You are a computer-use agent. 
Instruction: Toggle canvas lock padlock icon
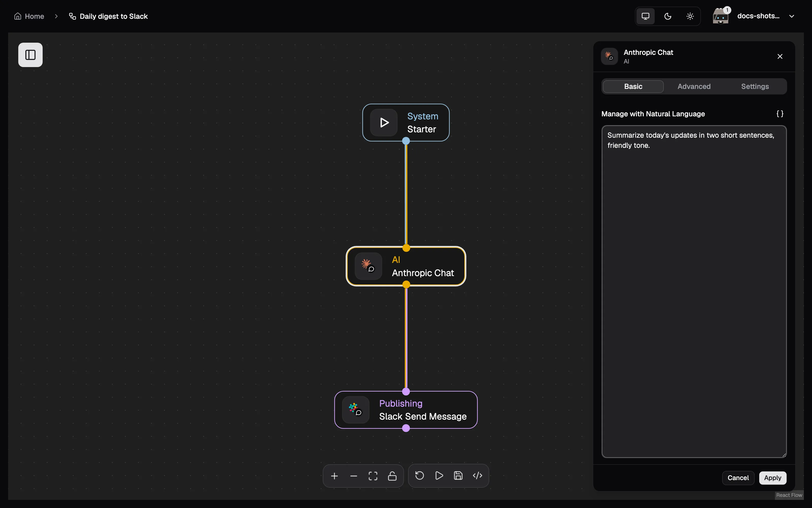click(x=392, y=476)
